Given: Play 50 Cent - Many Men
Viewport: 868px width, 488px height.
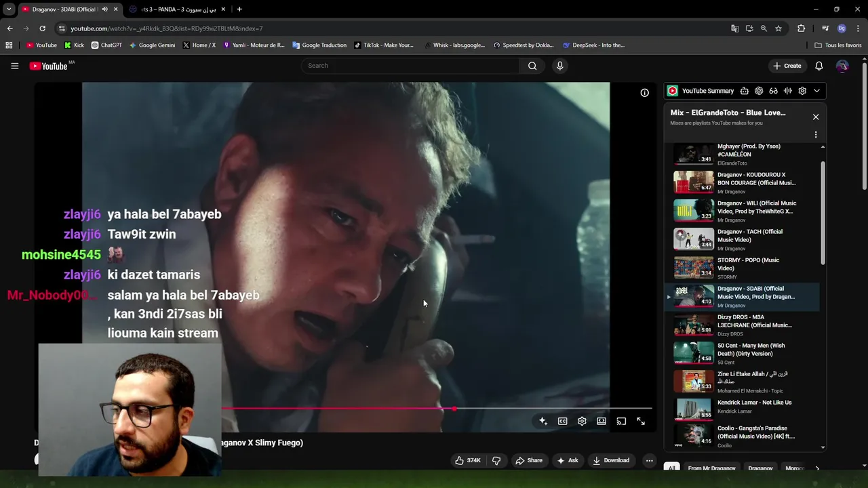Looking at the screenshot, I should point(742,353).
